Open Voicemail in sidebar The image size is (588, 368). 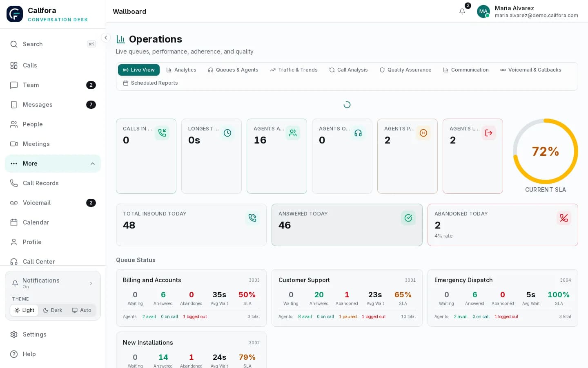pos(53,203)
